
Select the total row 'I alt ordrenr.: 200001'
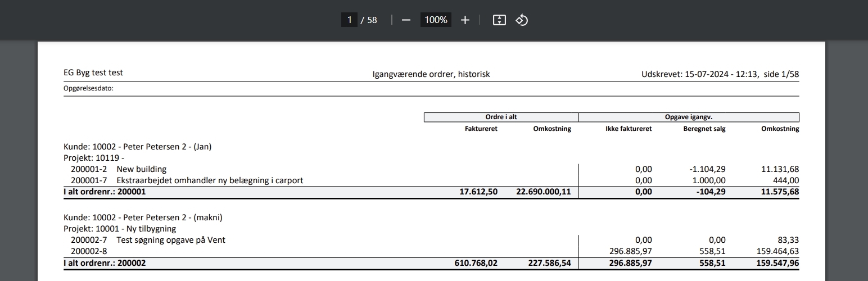point(431,192)
